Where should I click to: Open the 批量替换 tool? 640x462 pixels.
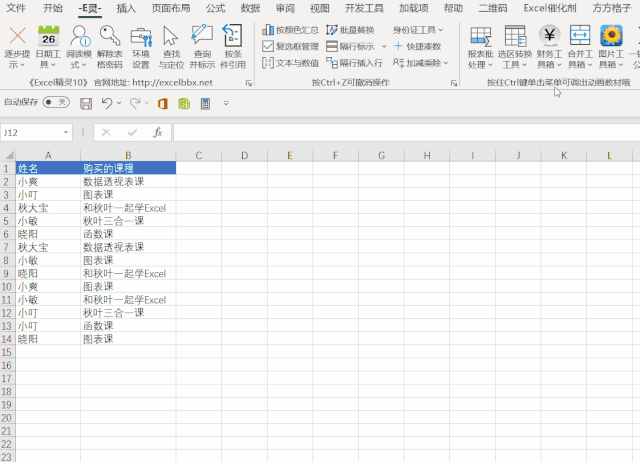pyautogui.click(x=350, y=30)
